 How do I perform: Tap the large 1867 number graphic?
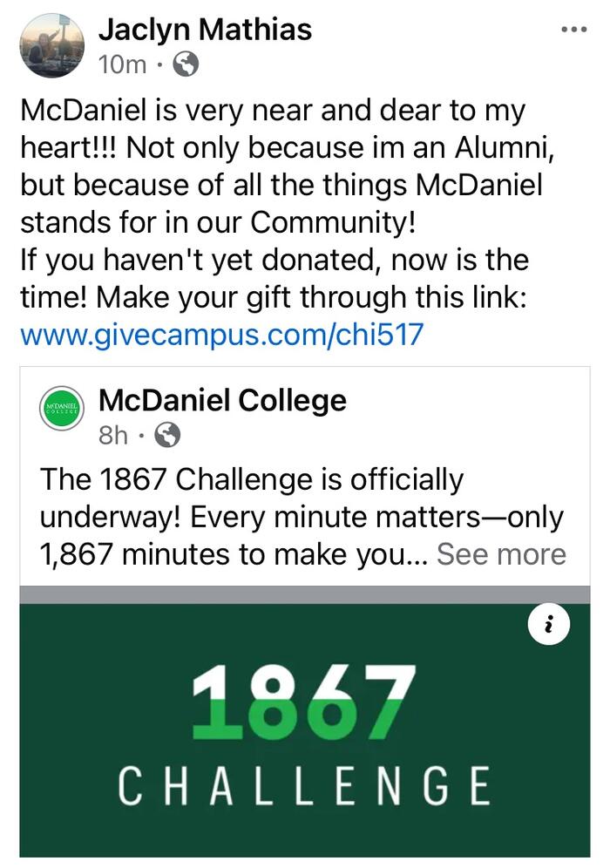point(303,702)
